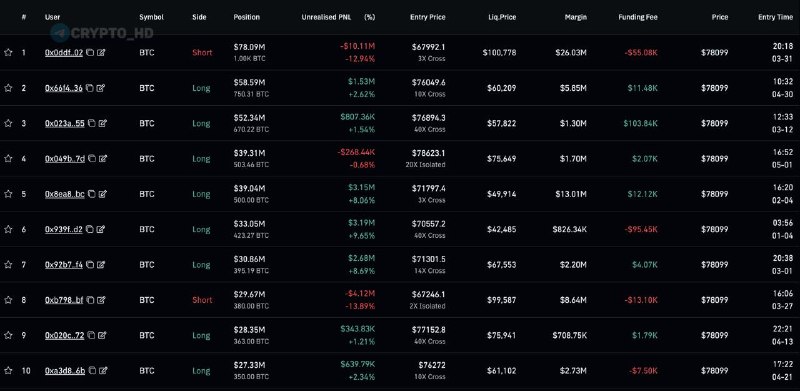Select the -13.89% PNL percentage

click(359, 306)
